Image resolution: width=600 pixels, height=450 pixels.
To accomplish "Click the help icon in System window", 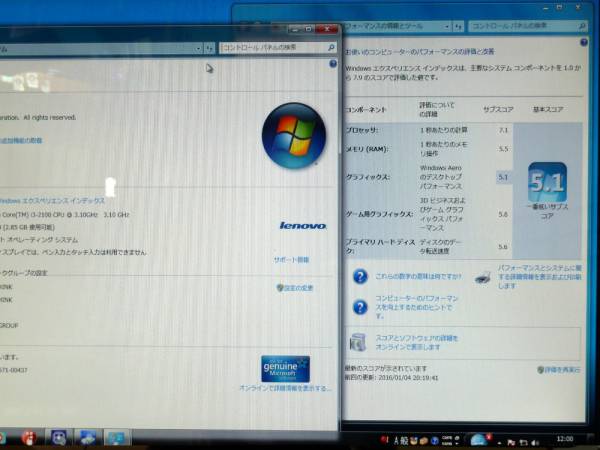I will [333, 64].
